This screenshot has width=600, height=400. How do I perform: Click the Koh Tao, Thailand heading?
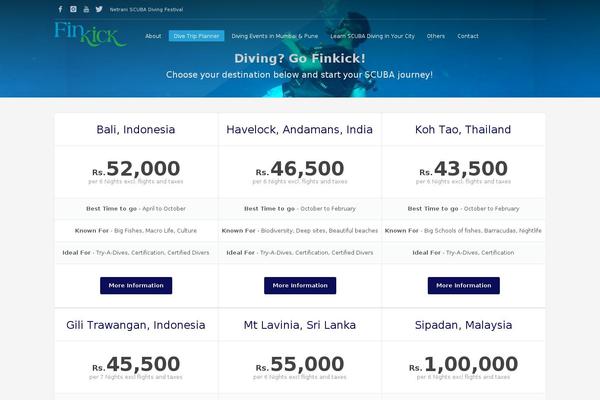click(463, 129)
